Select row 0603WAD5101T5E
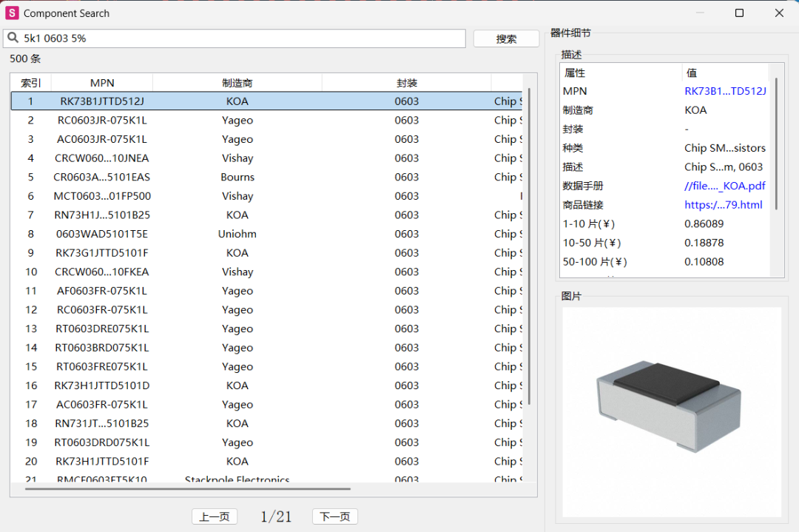This screenshot has width=799, height=532. coord(266,234)
